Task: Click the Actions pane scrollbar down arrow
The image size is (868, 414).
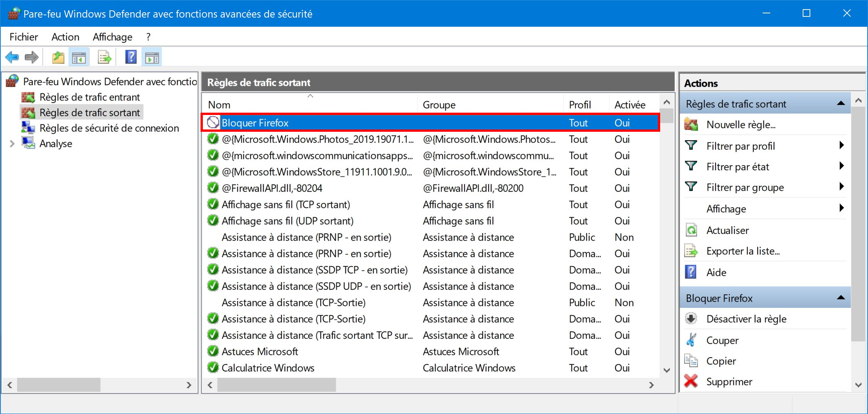Action: [858, 385]
